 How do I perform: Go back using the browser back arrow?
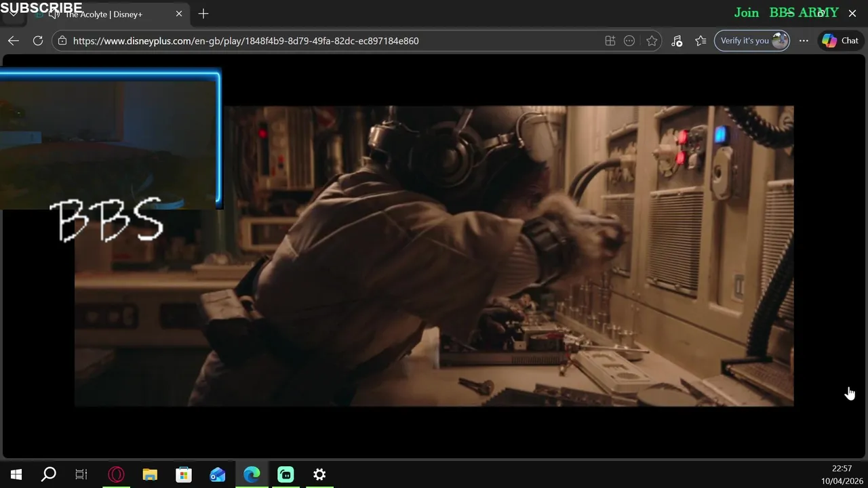(x=14, y=41)
